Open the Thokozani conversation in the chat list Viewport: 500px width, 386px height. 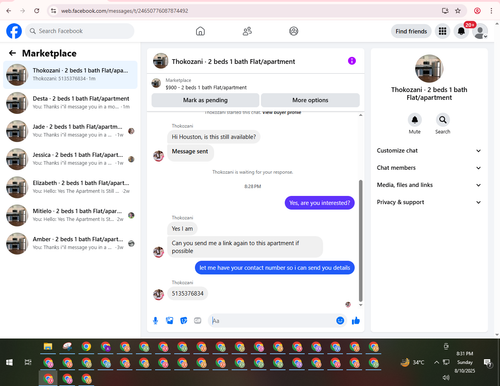(70, 75)
